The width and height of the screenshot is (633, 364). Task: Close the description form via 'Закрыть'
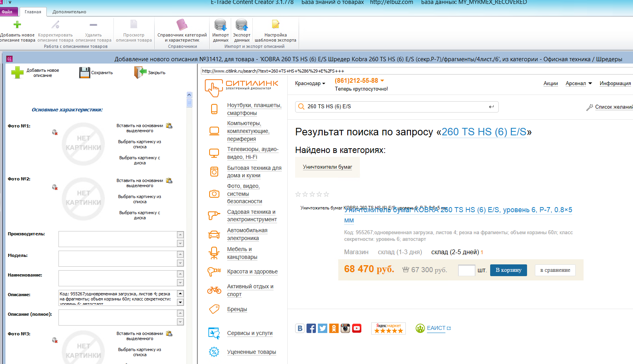[x=150, y=73]
